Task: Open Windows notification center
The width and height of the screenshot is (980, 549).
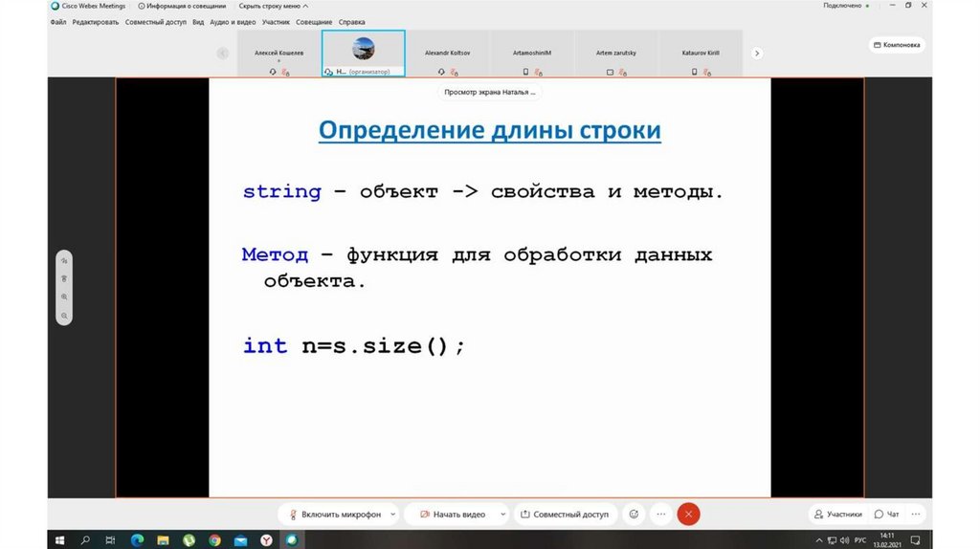Action: tap(916, 540)
